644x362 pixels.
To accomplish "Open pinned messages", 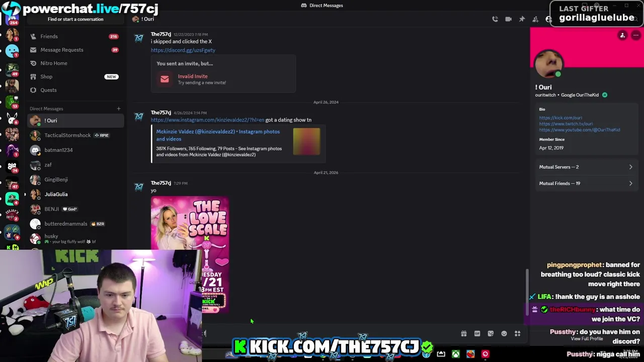I will point(522,19).
